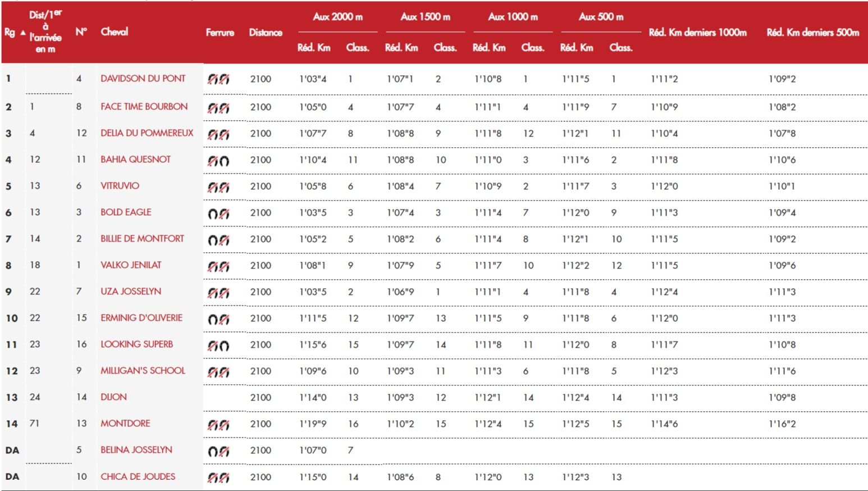The width and height of the screenshot is (868, 491).
Task: Click the ferrure icon for FACE TIME BOURBON
Action: [x=218, y=108]
